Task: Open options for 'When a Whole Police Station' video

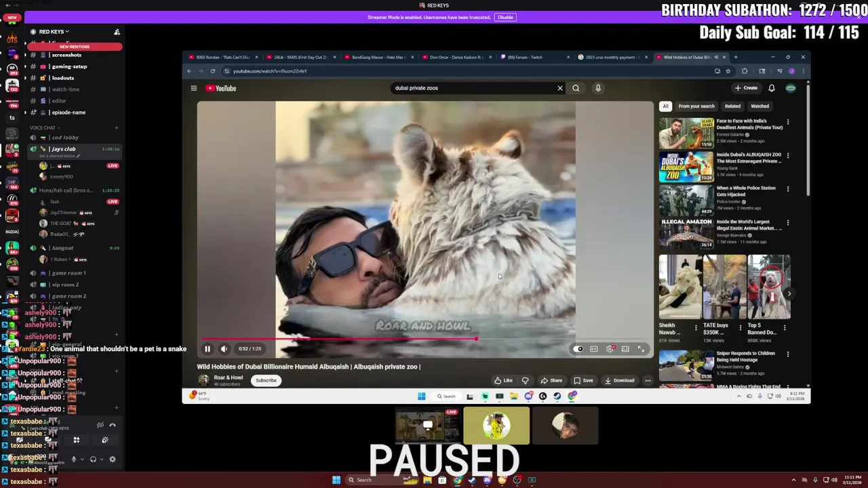Action: tap(788, 188)
